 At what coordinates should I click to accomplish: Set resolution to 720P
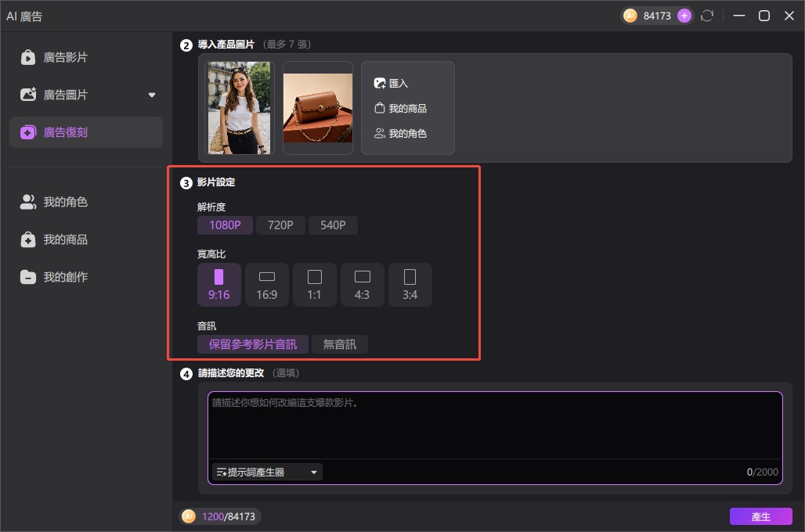pos(280,225)
